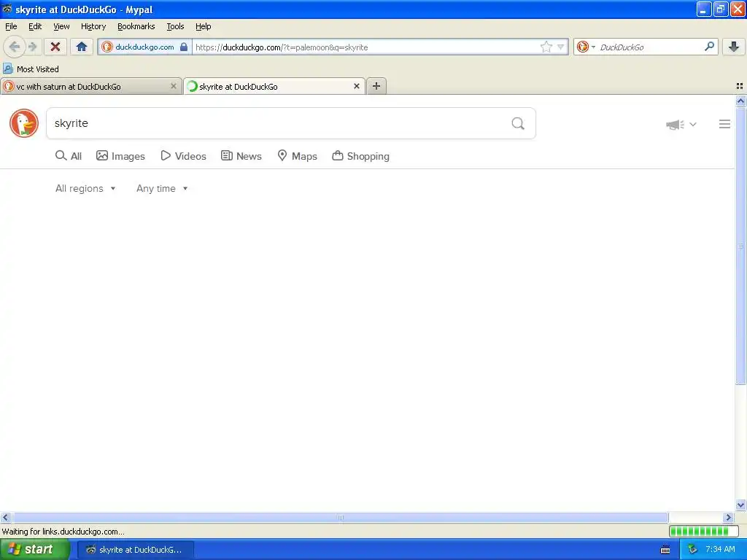Select the All results filter
The width and height of the screenshot is (747, 560).
click(69, 156)
